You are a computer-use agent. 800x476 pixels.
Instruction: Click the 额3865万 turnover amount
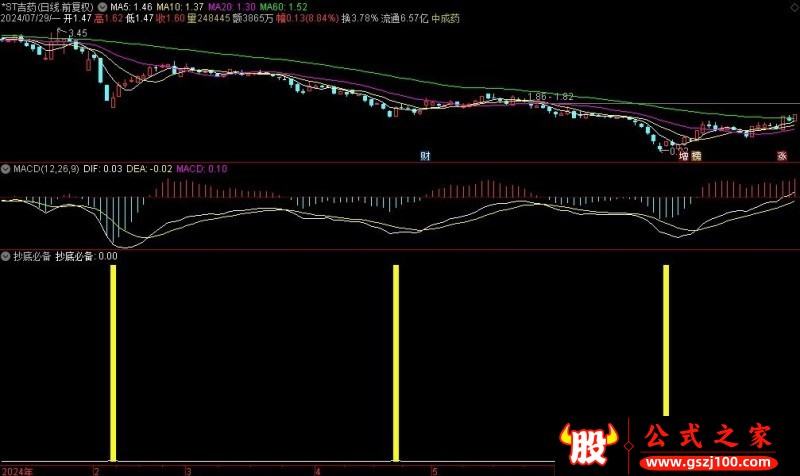tap(252, 18)
